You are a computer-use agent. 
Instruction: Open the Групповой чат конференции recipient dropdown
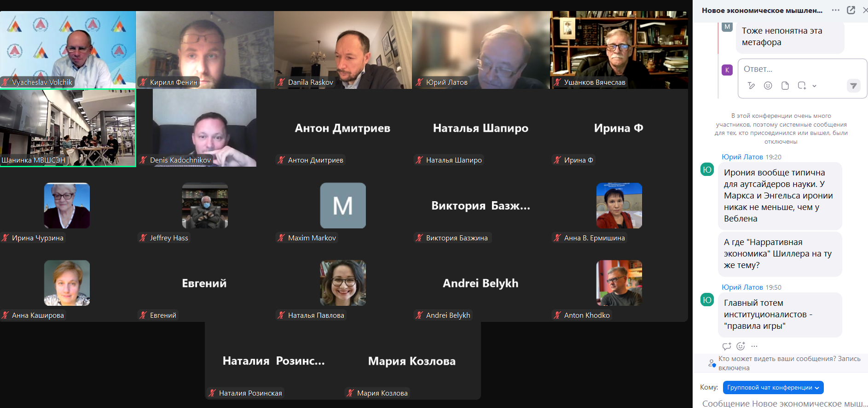773,387
